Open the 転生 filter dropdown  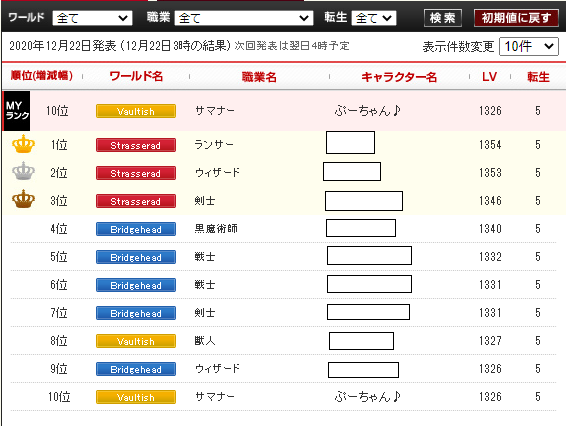(x=374, y=18)
